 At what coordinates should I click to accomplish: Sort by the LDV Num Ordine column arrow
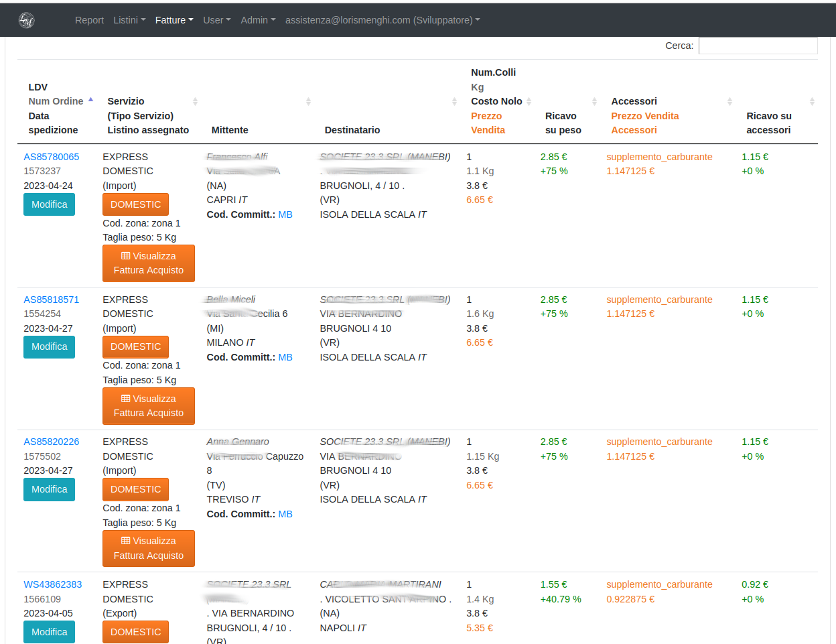click(90, 101)
